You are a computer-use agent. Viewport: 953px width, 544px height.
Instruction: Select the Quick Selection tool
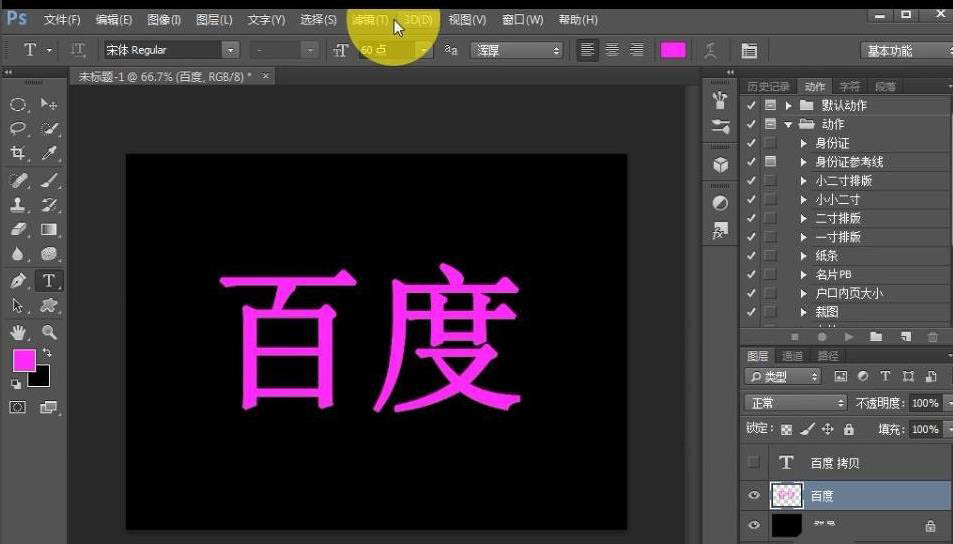tap(49, 128)
